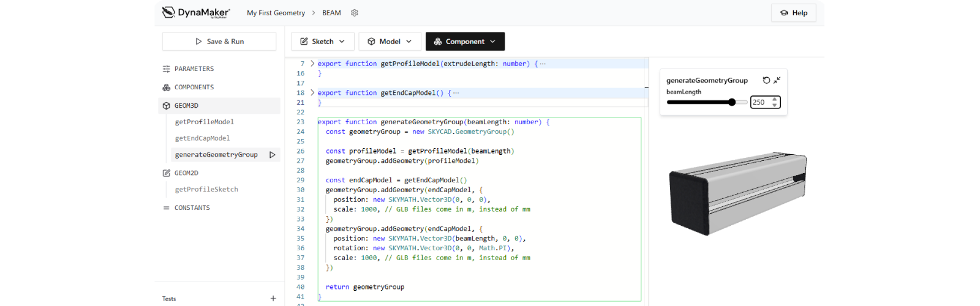Reset the generateGeometryGroup preview parameters

(766, 80)
